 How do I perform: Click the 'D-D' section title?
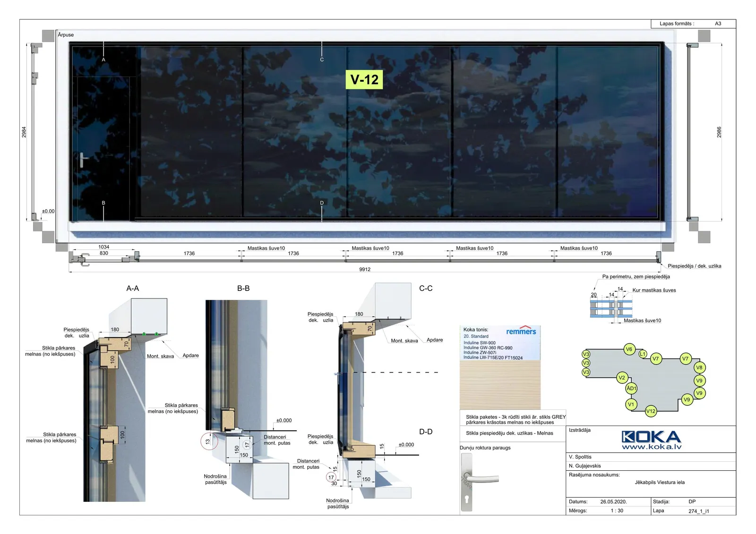[426, 432]
